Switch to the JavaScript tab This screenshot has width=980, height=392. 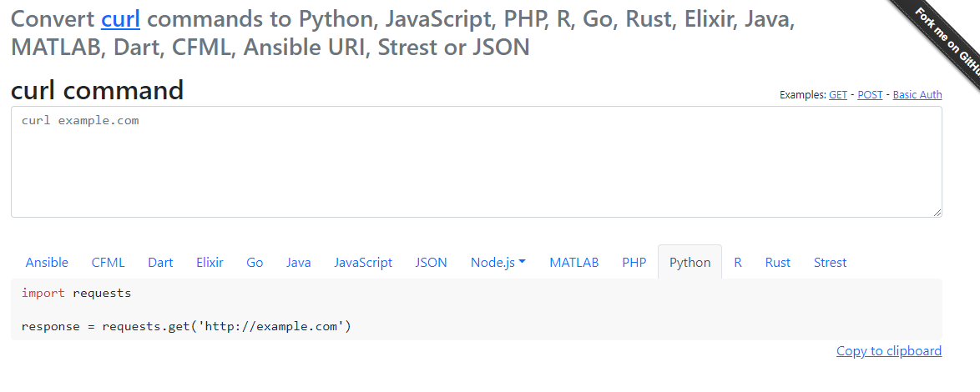coord(363,262)
